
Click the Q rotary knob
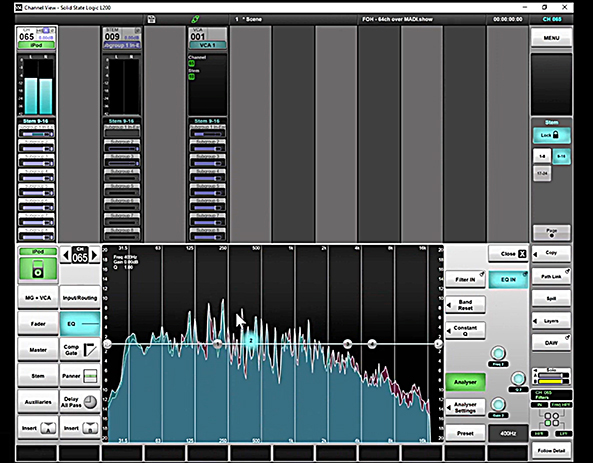click(518, 378)
